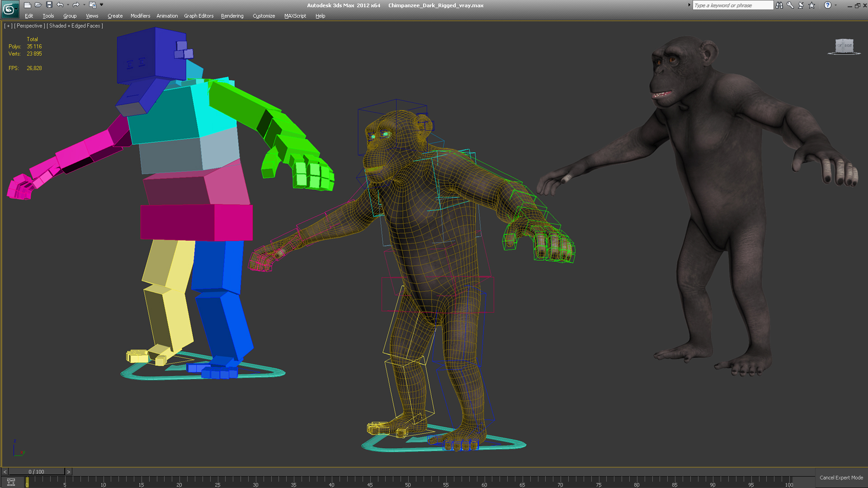Expand the Help dropdown arrow
The width and height of the screenshot is (868, 488).
point(835,5)
